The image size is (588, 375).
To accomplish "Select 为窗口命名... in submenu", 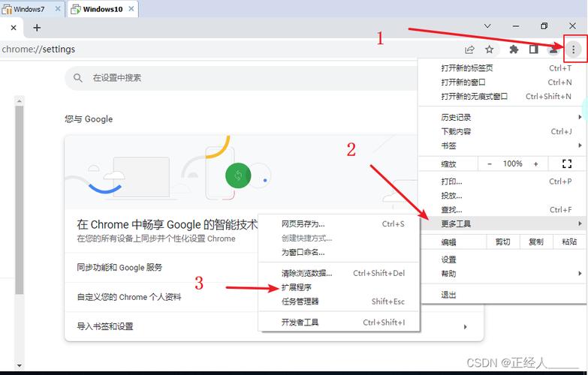I will (339, 252).
